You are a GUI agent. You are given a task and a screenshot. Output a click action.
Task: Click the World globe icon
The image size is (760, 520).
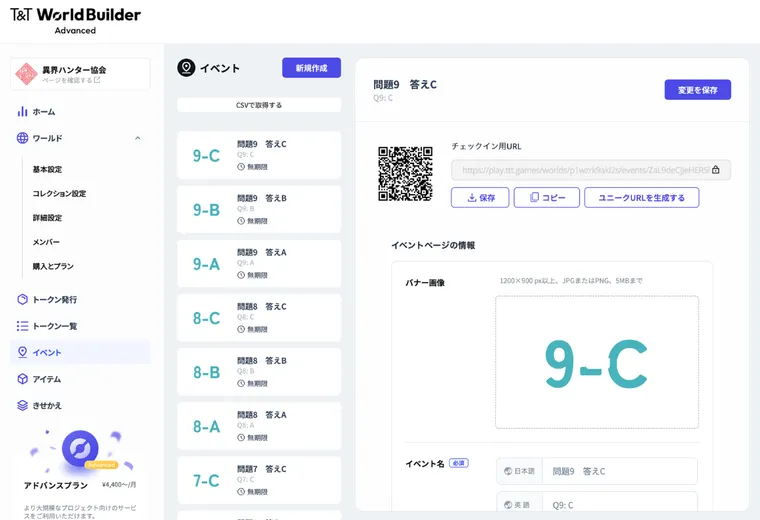coord(22,138)
